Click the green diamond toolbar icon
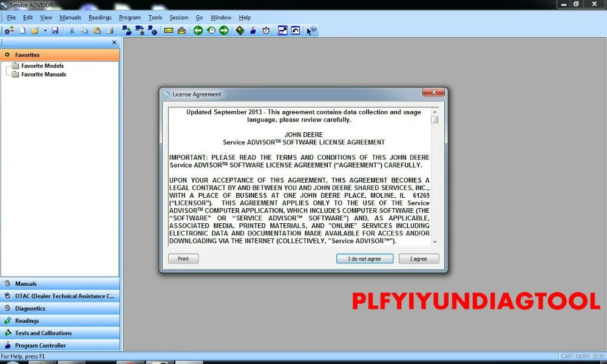This screenshot has width=607, height=364. 240,30
